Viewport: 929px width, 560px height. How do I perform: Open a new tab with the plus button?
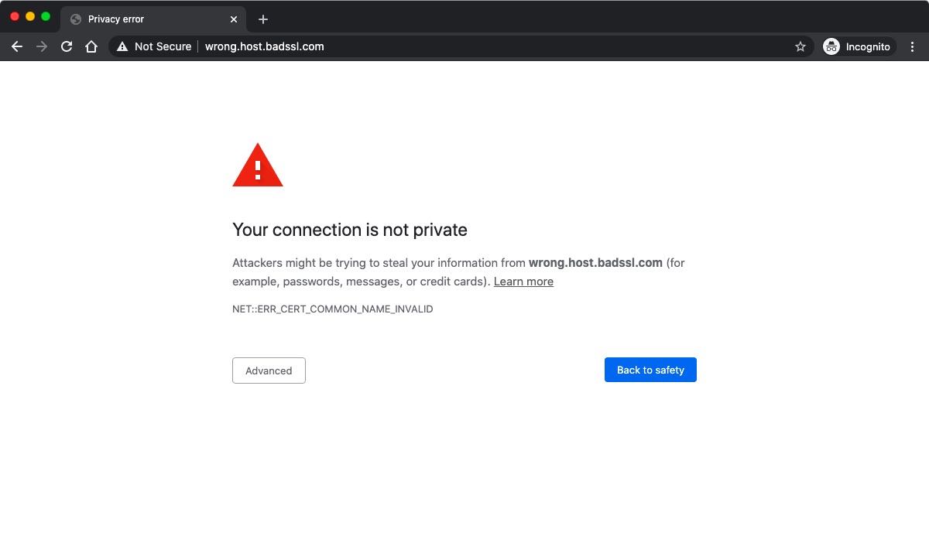pyautogui.click(x=262, y=19)
